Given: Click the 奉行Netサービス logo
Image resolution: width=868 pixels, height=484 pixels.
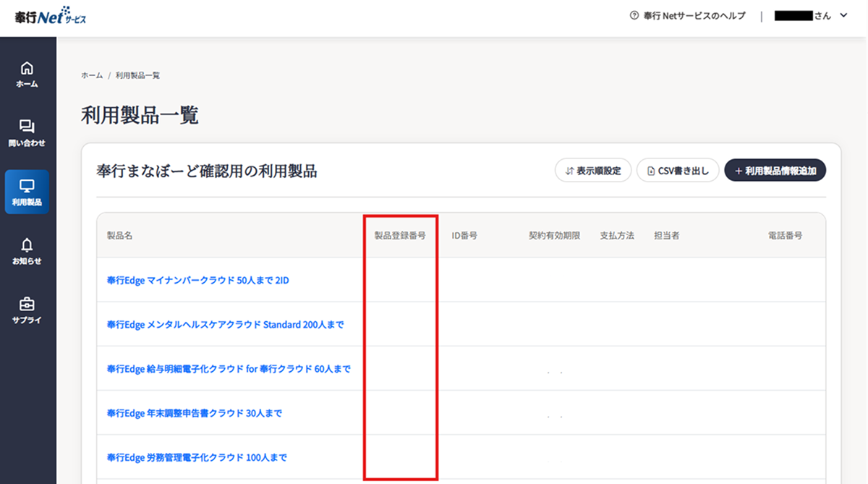Looking at the screenshot, I should [x=51, y=17].
